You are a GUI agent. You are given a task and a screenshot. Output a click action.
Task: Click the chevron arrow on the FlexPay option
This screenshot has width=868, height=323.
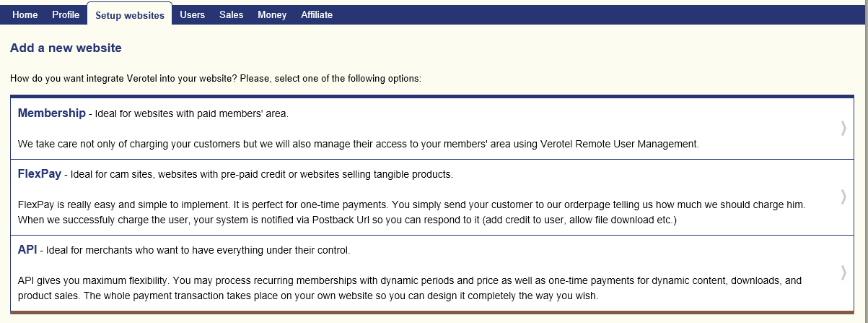pyautogui.click(x=843, y=197)
